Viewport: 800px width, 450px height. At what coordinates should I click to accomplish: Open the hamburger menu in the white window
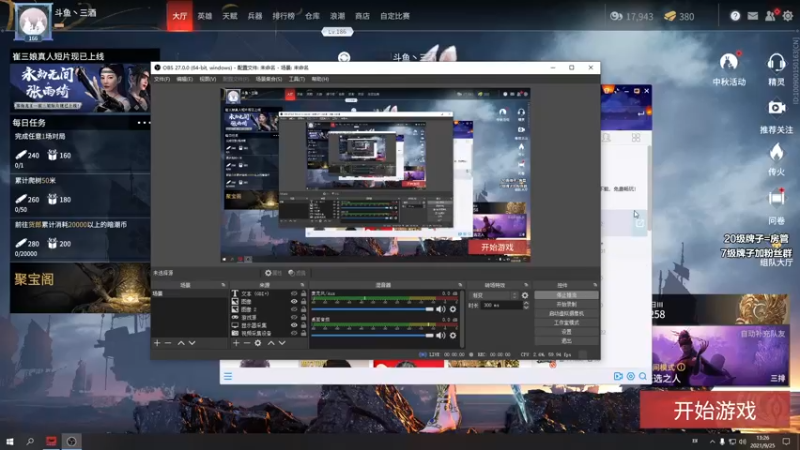click(228, 377)
